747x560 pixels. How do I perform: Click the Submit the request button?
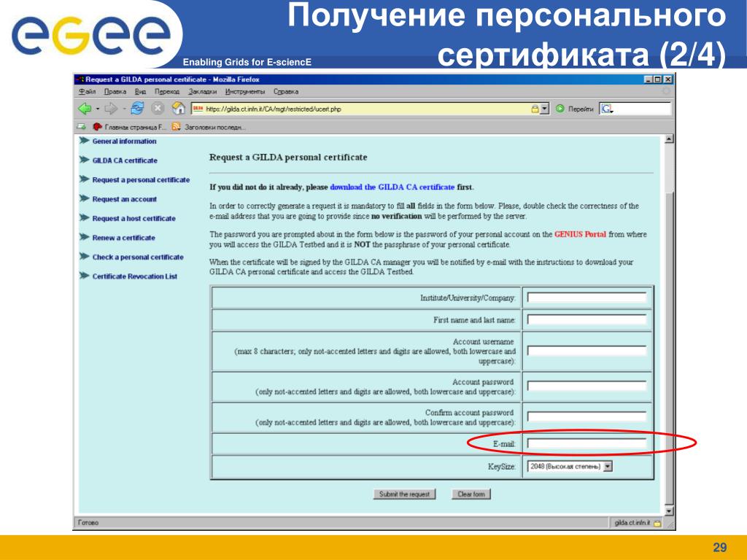tap(404, 494)
